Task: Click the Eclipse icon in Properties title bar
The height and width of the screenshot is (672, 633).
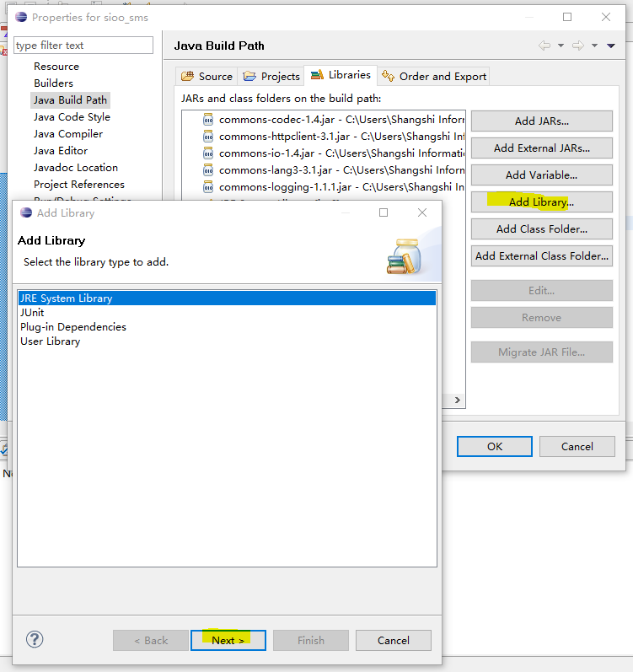Action: point(21,17)
